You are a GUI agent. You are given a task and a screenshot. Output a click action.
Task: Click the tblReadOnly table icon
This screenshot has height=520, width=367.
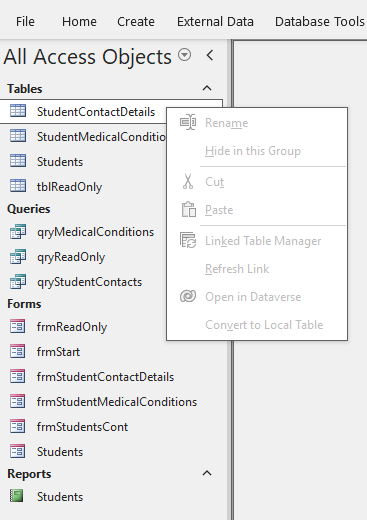pos(18,186)
